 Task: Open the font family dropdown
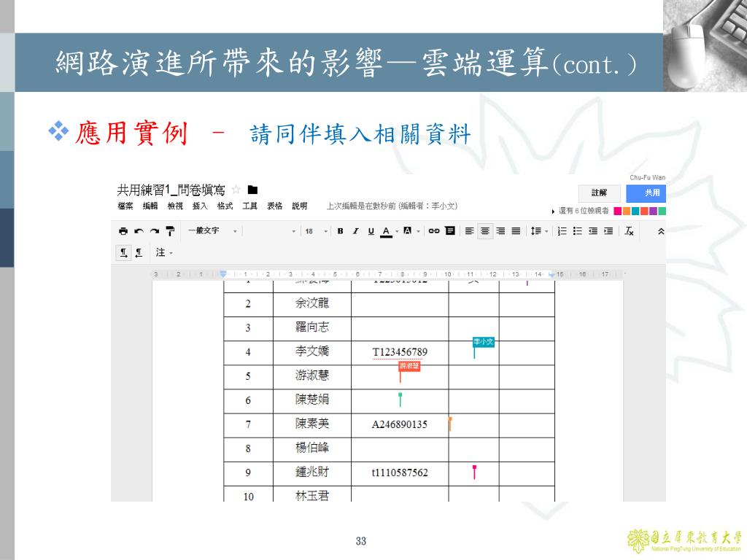point(270,231)
